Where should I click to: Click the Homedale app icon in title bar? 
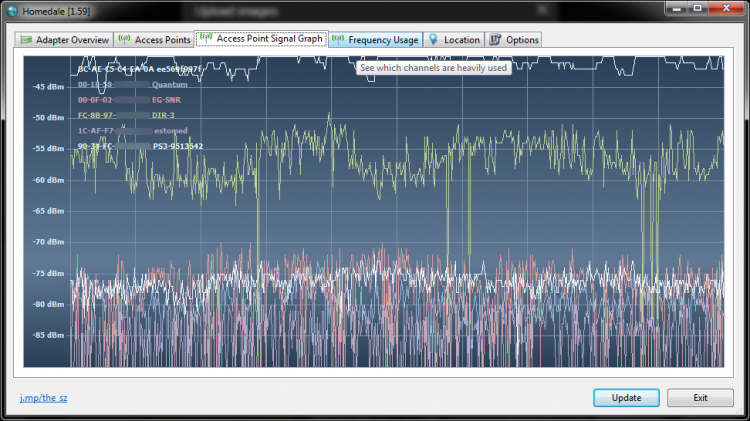[11, 9]
